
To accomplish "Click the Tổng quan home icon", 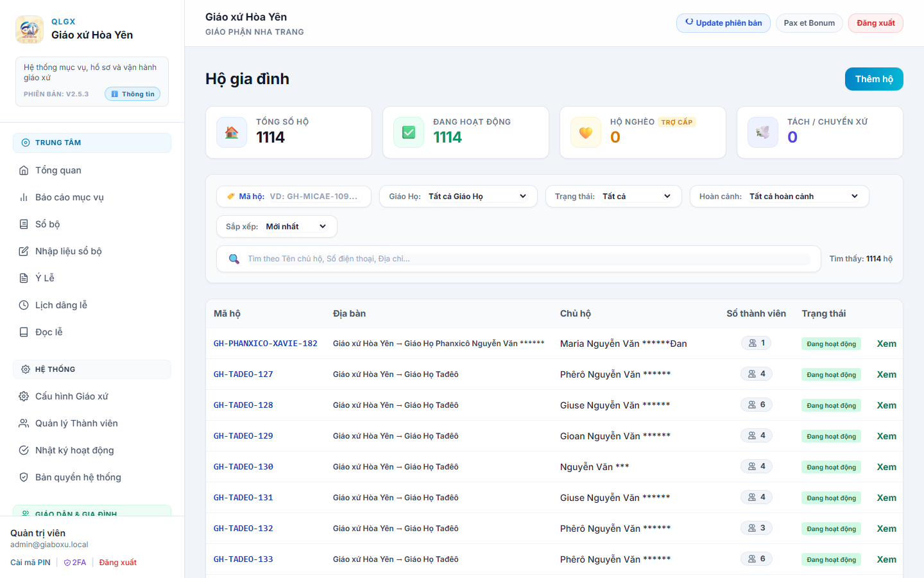I will tap(24, 170).
